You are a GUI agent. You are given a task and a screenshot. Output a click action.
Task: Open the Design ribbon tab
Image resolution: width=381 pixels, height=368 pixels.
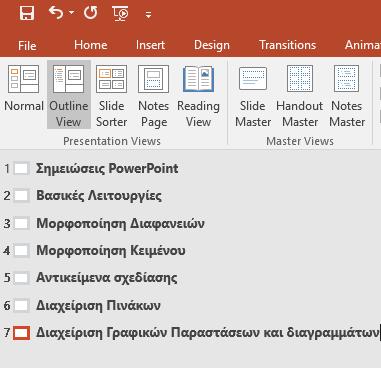(212, 45)
